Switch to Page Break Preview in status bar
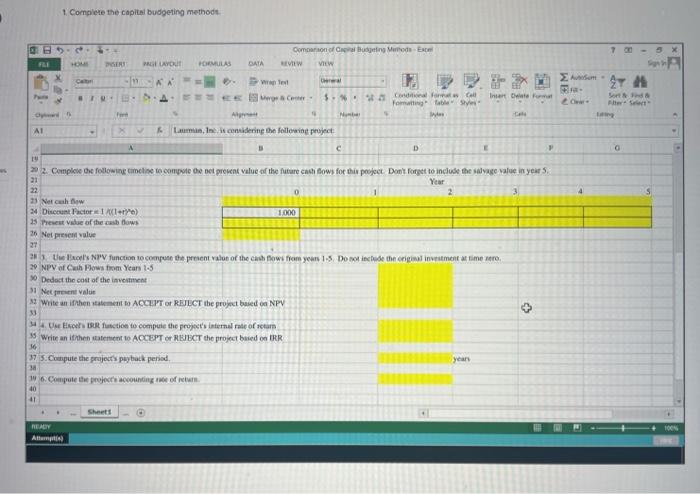This screenshot has height=494, width=700. click(577, 428)
